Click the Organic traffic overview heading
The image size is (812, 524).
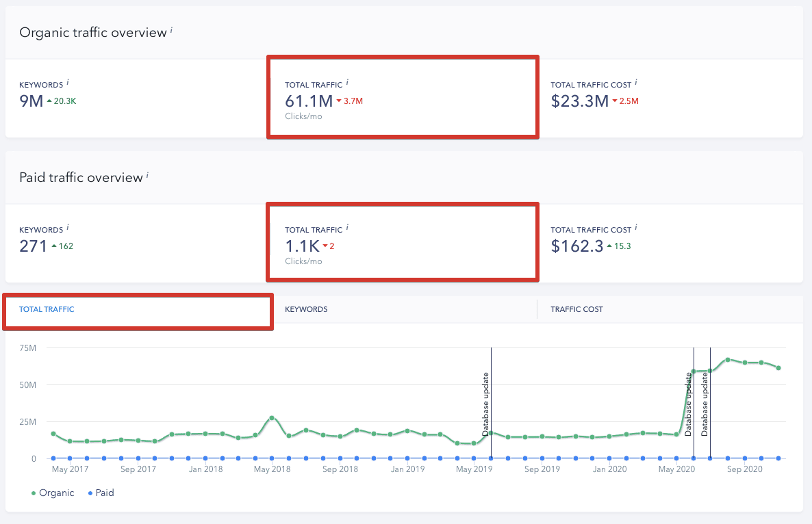[93, 33]
